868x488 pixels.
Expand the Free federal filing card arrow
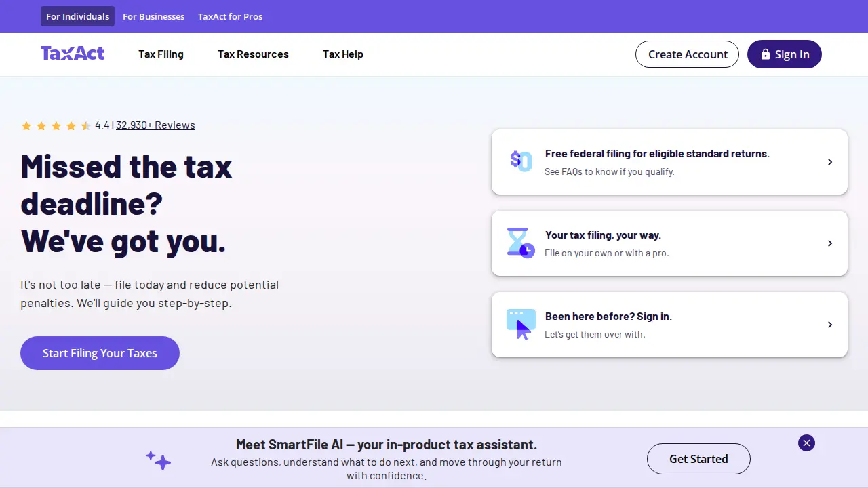pos(830,162)
